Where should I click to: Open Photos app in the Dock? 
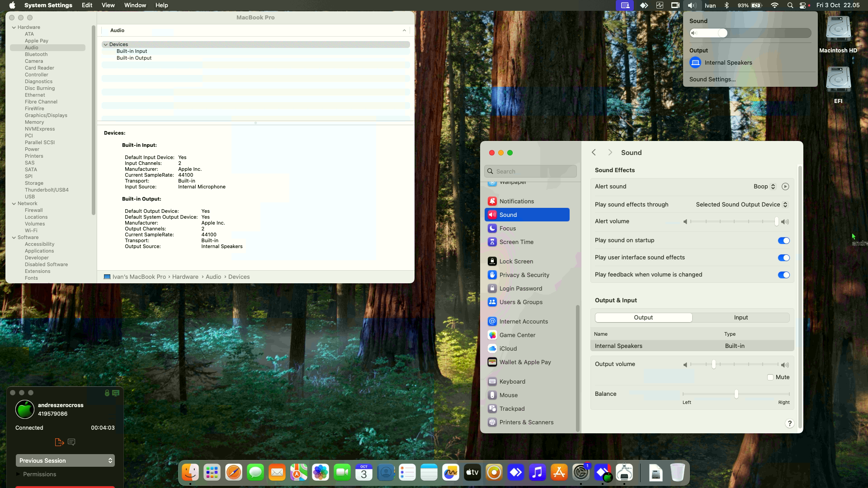[x=321, y=473]
